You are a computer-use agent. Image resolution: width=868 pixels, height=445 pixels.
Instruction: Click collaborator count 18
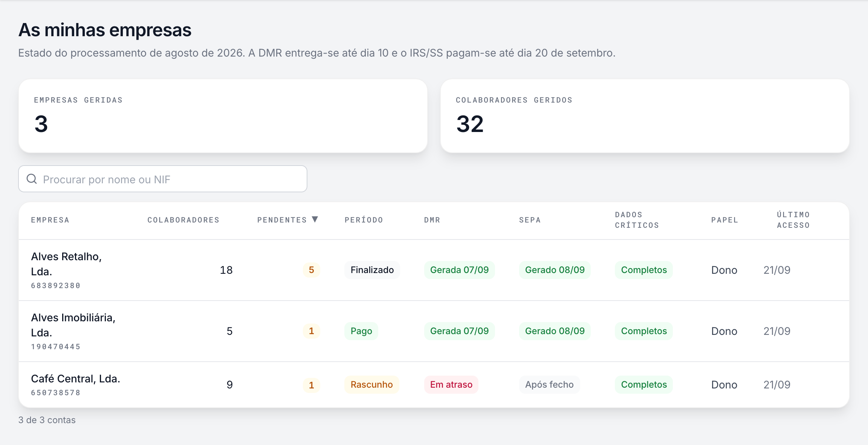(x=226, y=270)
